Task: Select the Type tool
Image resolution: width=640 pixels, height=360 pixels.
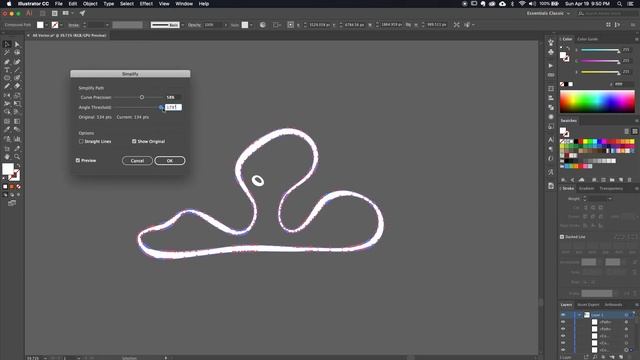Action: tap(7, 70)
